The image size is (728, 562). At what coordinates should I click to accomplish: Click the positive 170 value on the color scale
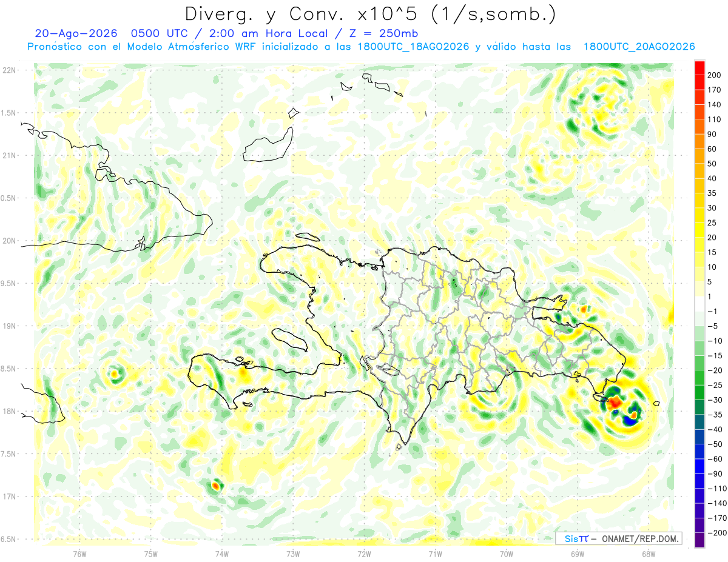(715, 90)
